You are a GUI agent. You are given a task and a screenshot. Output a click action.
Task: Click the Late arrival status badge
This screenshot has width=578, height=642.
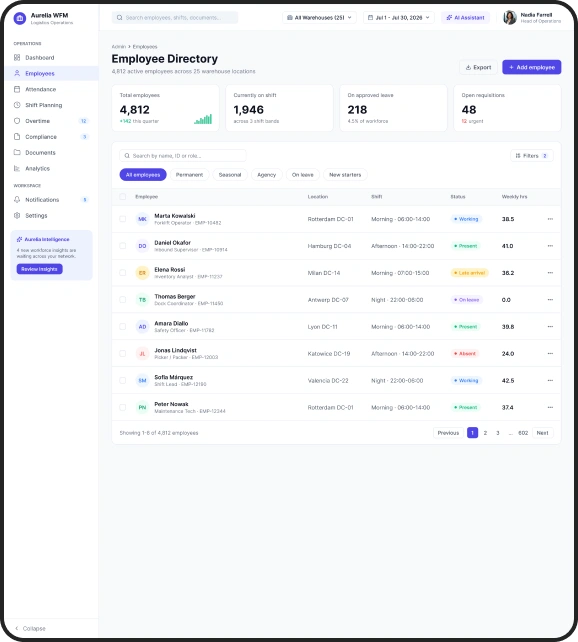(470, 273)
